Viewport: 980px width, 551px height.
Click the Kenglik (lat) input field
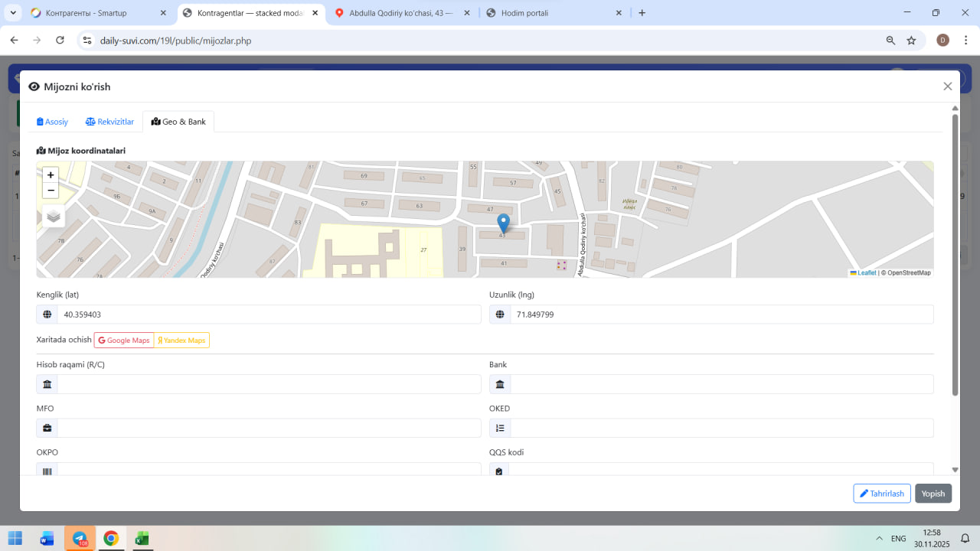coord(268,315)
